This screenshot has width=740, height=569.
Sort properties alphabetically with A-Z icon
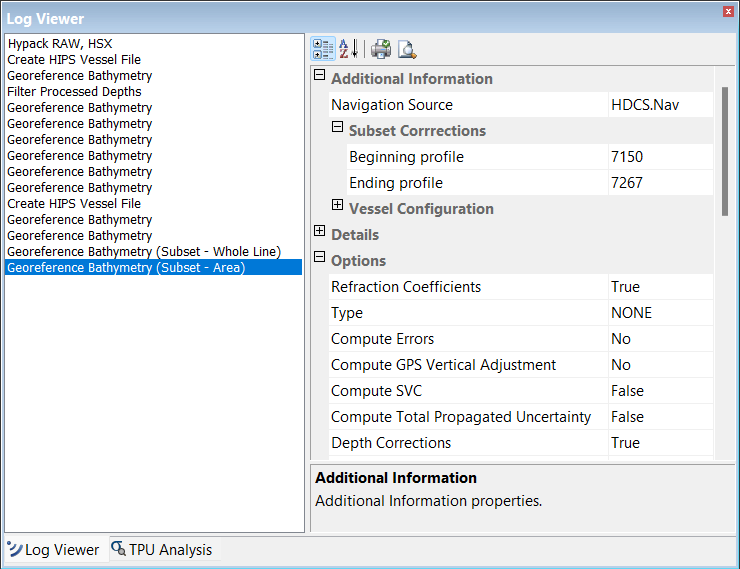click(x=348, y=49)
